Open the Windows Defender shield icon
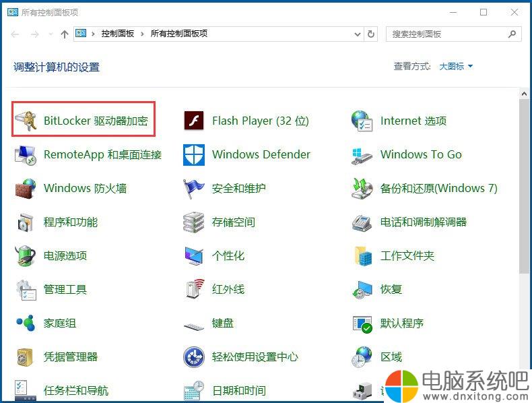The image size is (532, 403). coord(194,155)
